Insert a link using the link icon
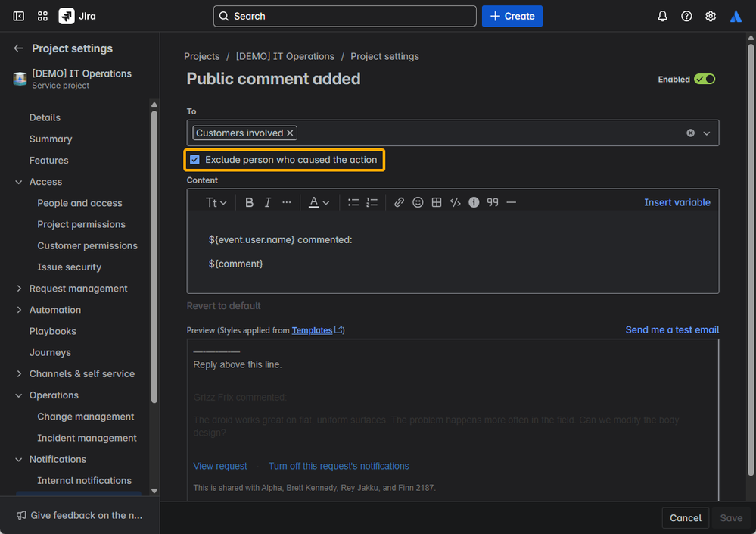756x534 pixels. click(x=399, y=202)
